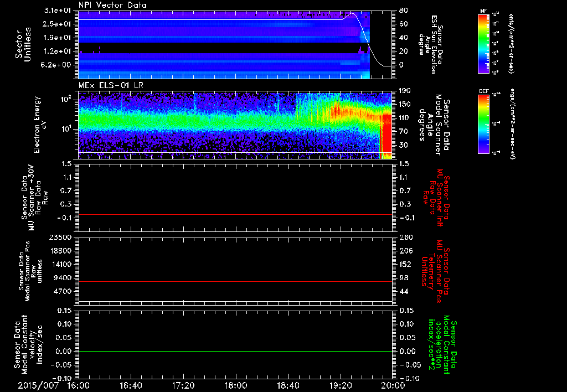This screenshot has width=567, height=392.
Task: Select the red "MU Scanner Pos Telemetry" title
Action: pos(435,271)
